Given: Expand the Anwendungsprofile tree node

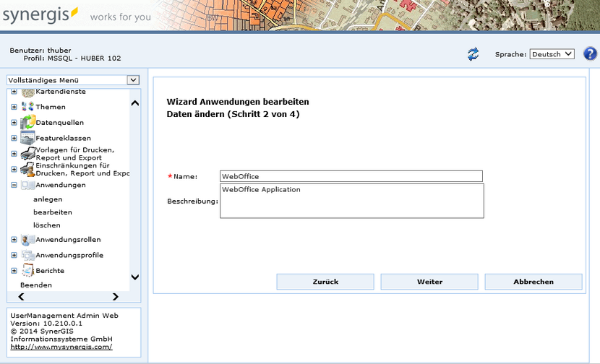Looking at the screenshot, I should click(x=14, y=256).
